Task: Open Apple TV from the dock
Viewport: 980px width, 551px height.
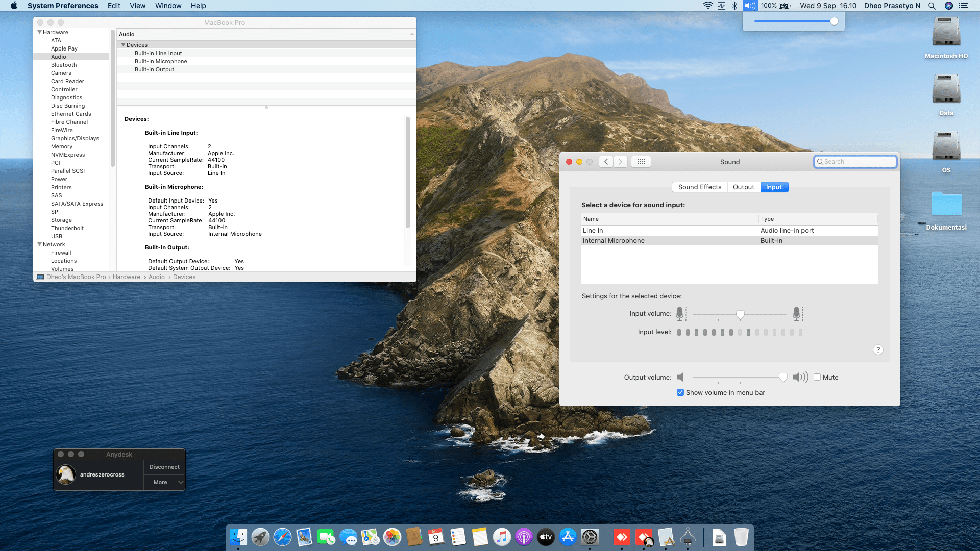Action: click(x=546, y=537)
